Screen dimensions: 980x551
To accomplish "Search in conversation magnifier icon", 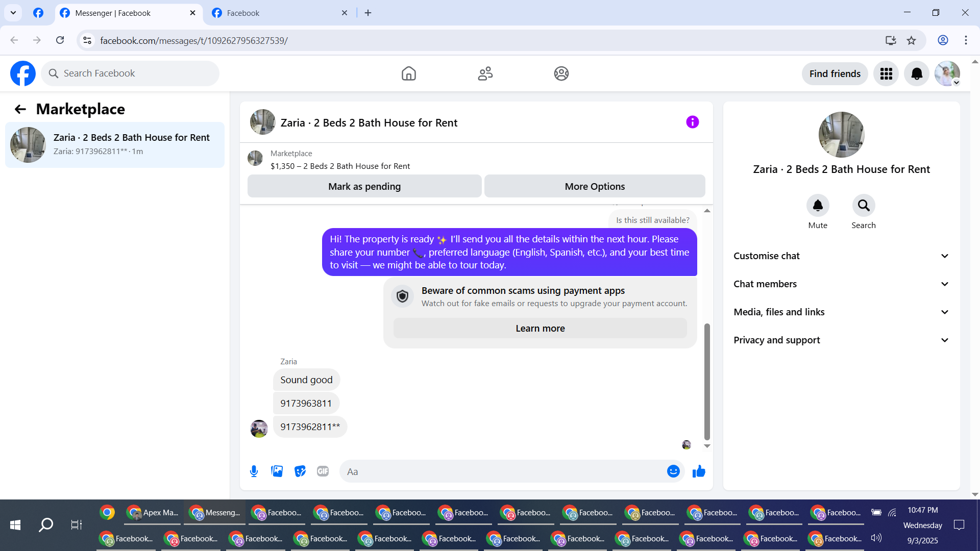I will (x=864, y=205).
